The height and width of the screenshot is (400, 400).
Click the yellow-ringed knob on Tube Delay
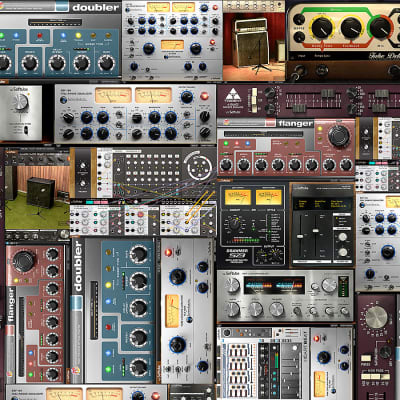(x=321, y=27)
